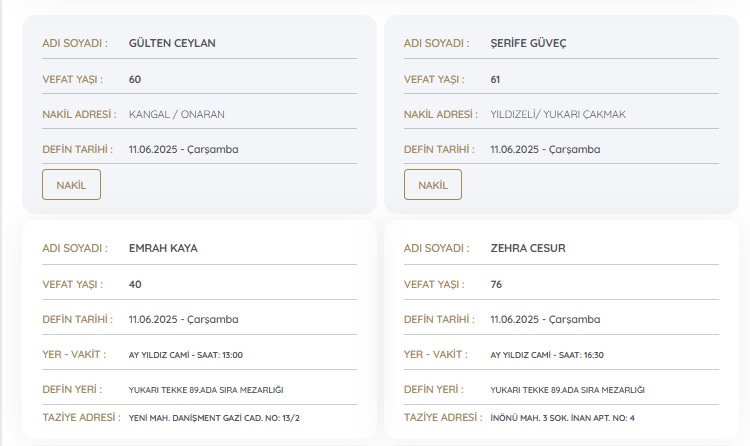
Task: Click NAKİL ADRESİ label on Şerife Güveç's card
Action: (441, 114)
